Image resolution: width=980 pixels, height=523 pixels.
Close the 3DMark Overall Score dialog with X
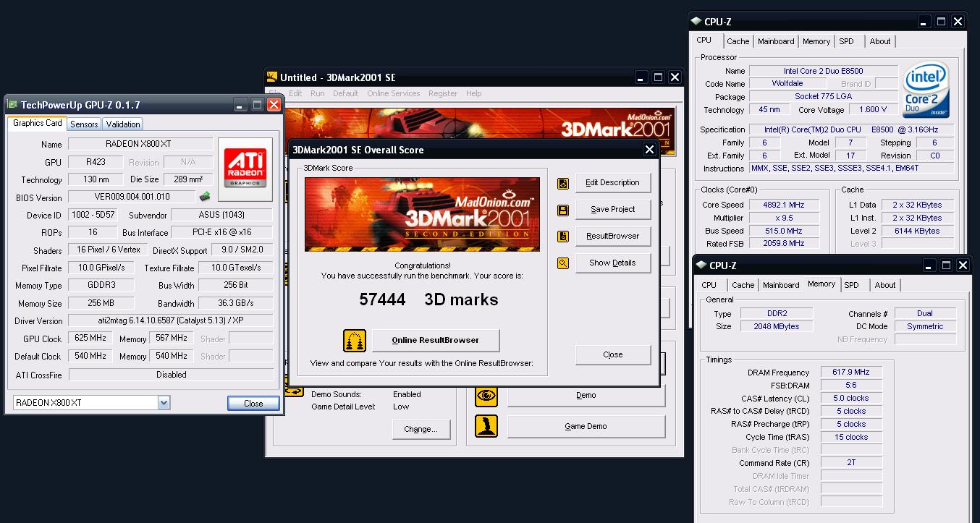click(649, 150)
